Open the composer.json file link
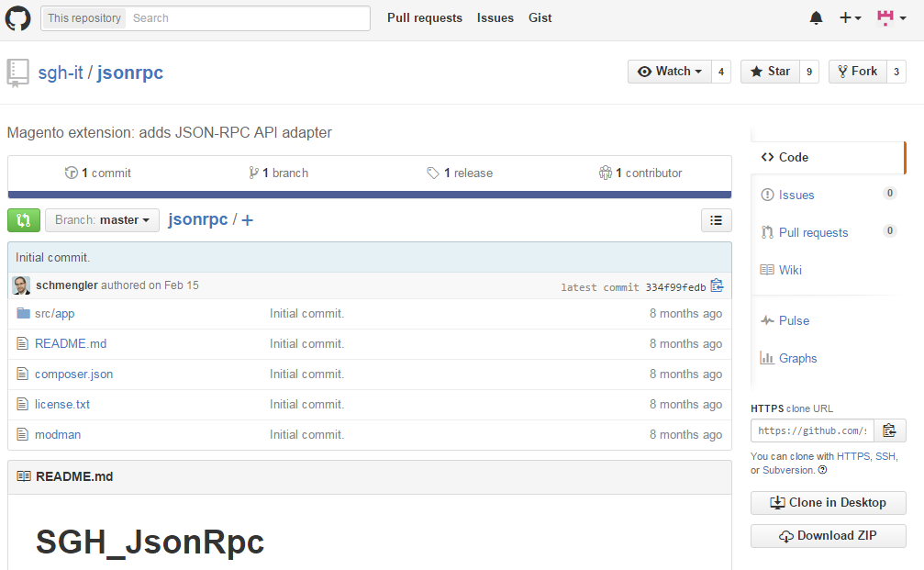The image size is (924, 570). click(x=73, y=374)
